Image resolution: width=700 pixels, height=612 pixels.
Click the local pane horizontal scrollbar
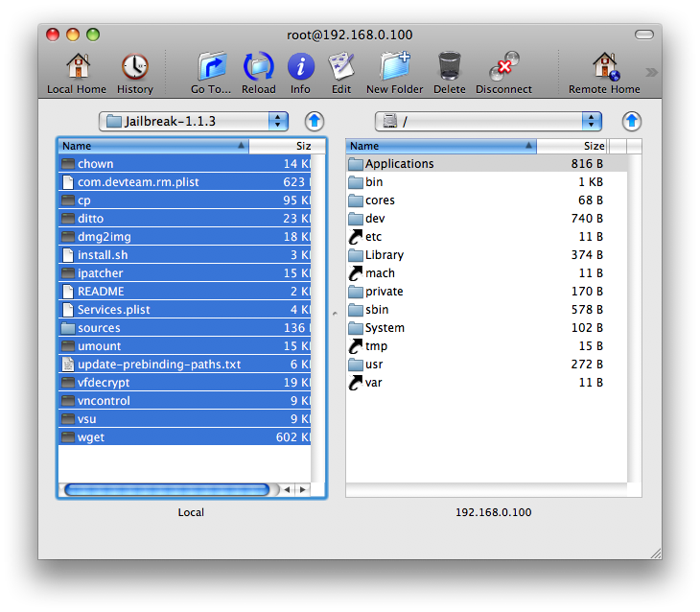(167, 489)
